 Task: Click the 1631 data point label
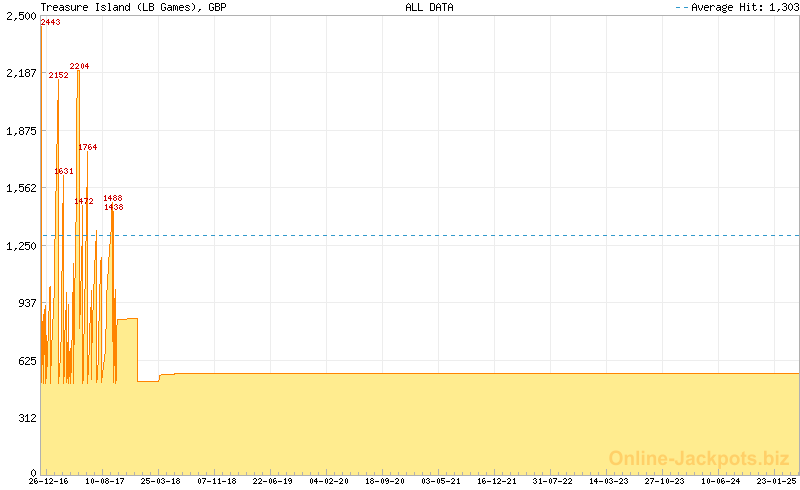(64, 171)
